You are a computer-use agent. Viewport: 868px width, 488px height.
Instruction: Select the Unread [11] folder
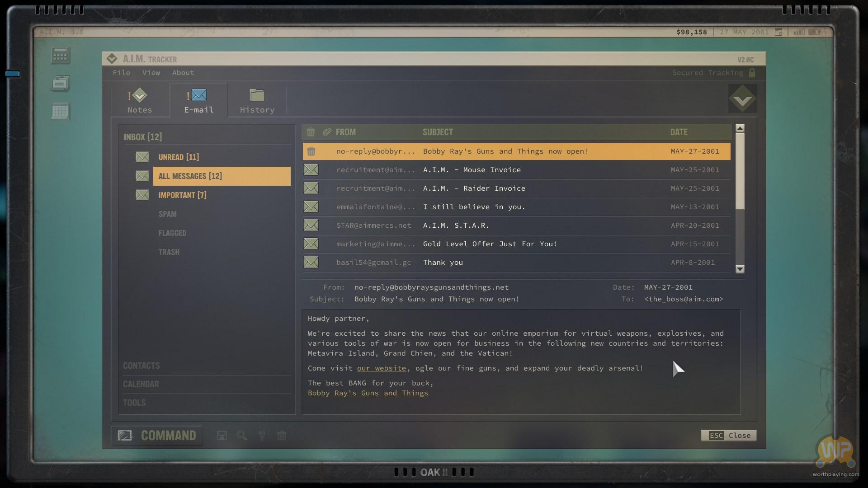(179, 157)
